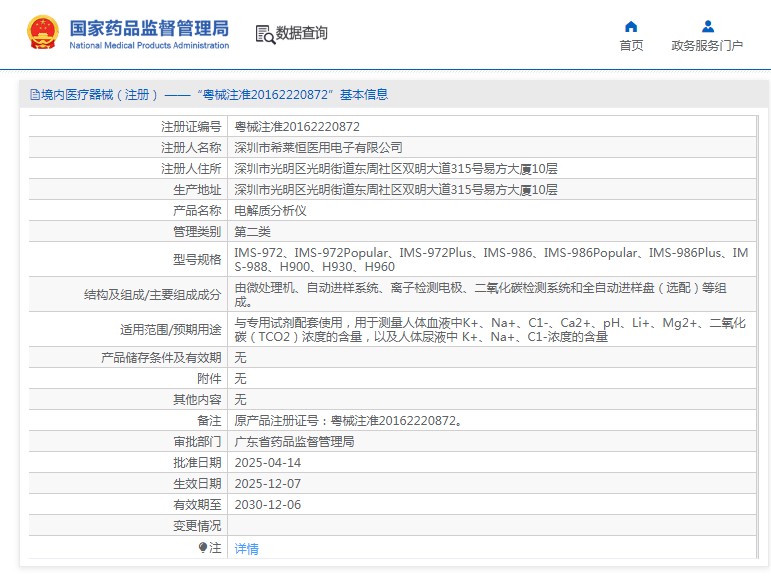Select product name 电解质分析仪
Viewport: 771px width, 578px height.
point(270,211)
